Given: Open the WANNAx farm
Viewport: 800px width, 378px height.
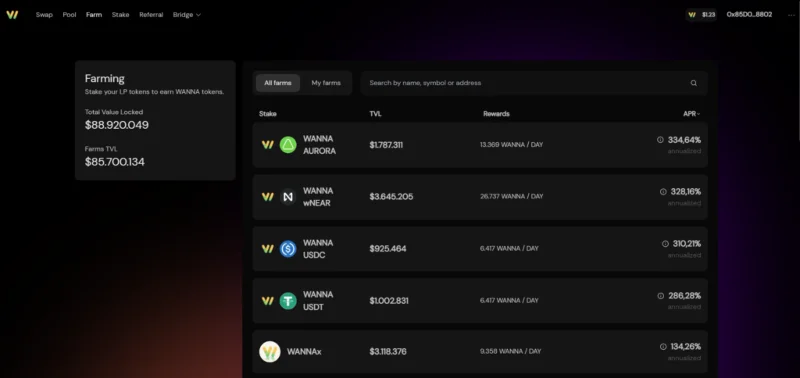Looking at the screenshot, I should (x=480, y=351).
